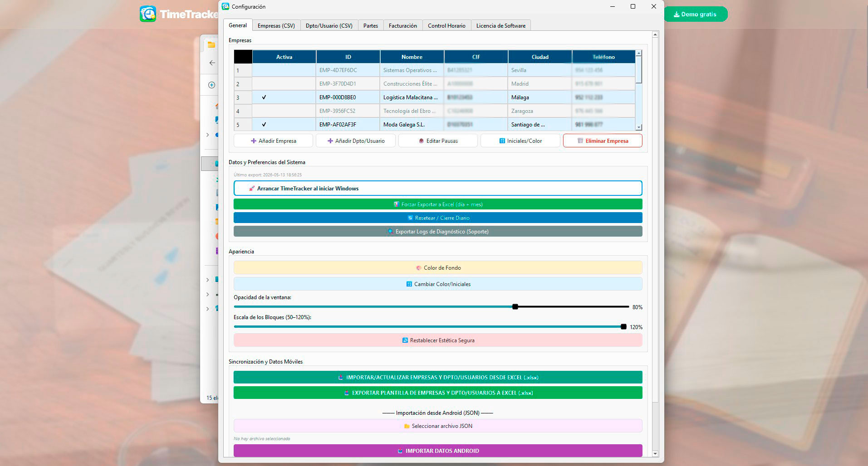Uncheck Activa for Moda Galega S.L. row
This screenshot has height=466, width=868.
[284, 125]
